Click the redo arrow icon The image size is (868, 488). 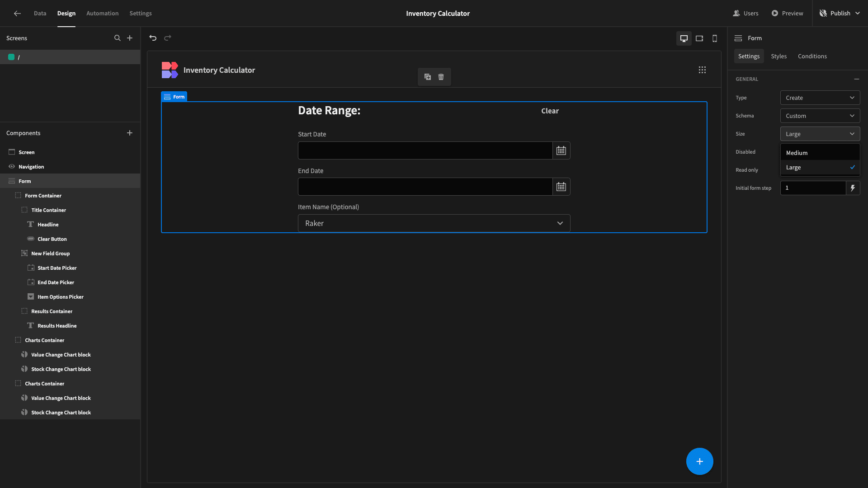click(x=168, y=38)
